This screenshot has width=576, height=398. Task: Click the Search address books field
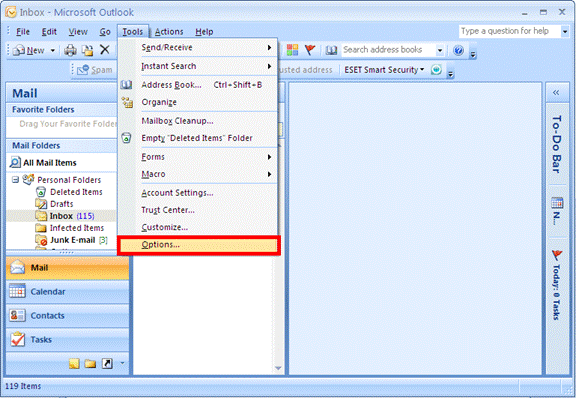[388, 50]
